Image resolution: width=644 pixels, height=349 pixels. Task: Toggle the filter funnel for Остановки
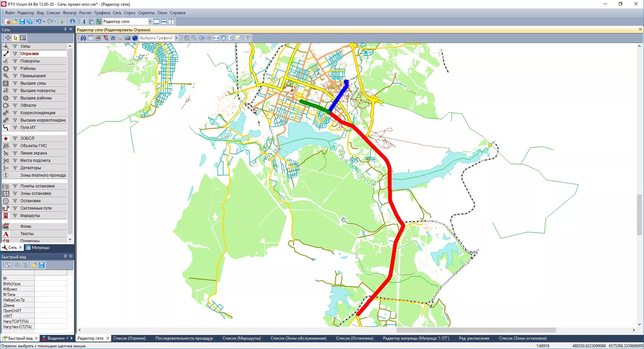pyautogui.click(x=15, y=201)
